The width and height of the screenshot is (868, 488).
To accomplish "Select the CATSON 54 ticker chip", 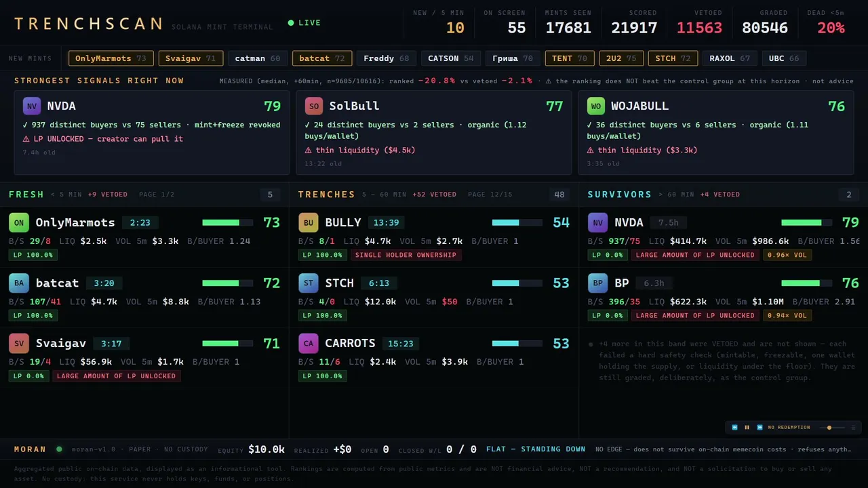I will point(451,58).
